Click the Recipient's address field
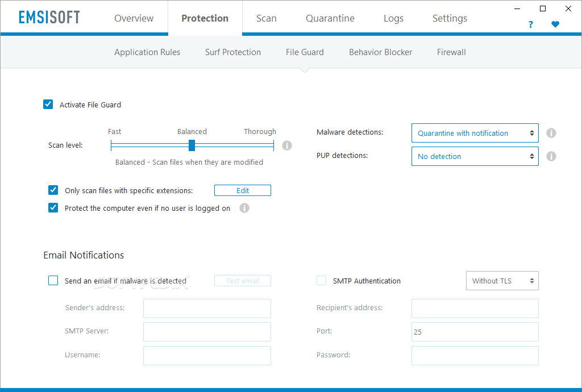This screenshot has width=582, height=392. pyautogui.click(x=475, y=308)
